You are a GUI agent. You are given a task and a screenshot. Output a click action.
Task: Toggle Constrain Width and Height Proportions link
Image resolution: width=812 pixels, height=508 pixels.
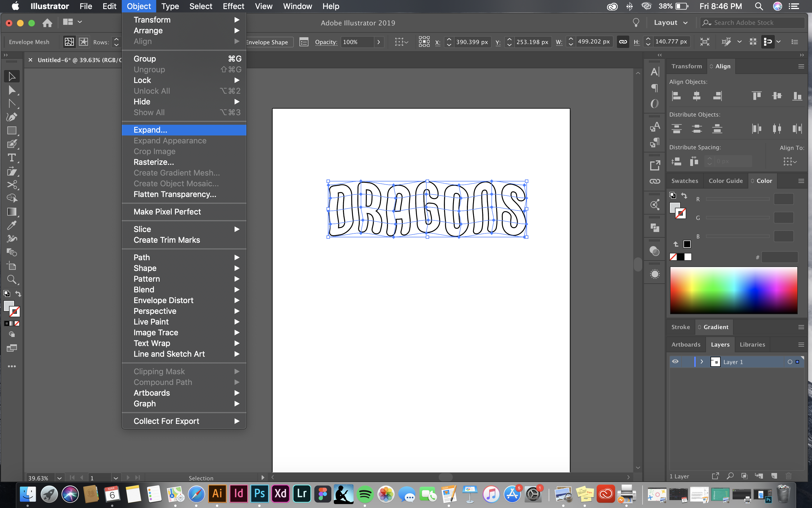tap(623, 42)
